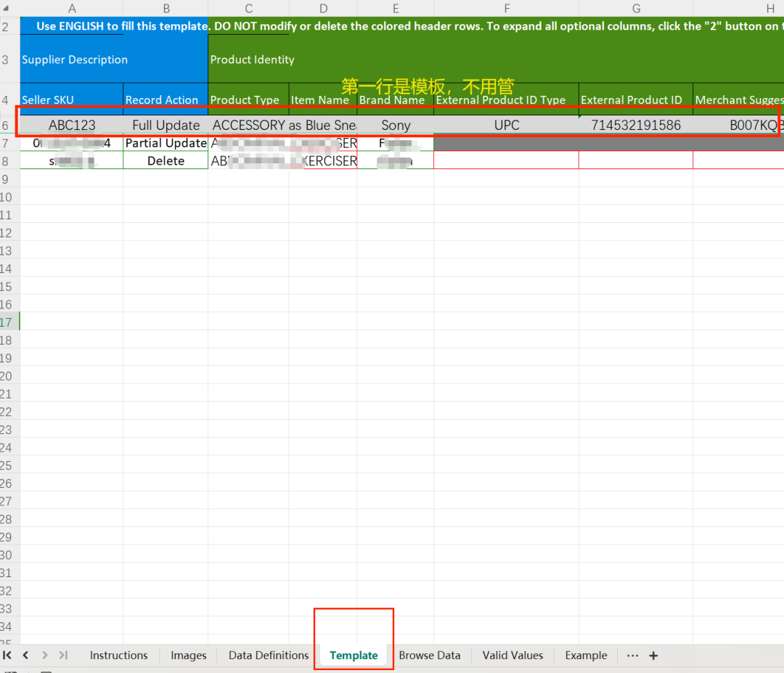This screenshot has width=784, height=673.
Task: Select the Sony brand cell
Action: coord(396,125)
